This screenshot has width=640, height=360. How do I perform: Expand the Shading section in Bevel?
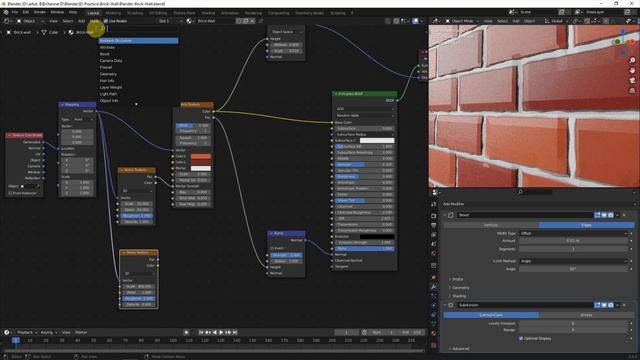pos(458,296)
